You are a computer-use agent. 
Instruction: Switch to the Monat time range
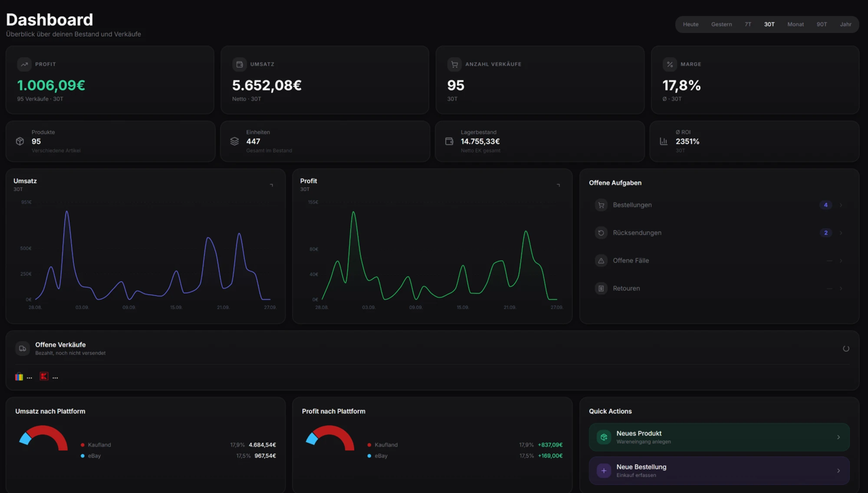point(795,24)
